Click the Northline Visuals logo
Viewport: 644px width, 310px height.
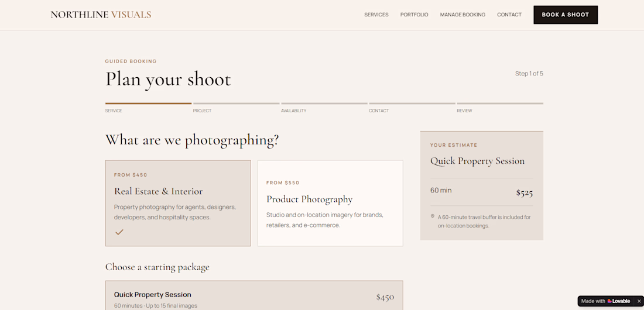click(x=101, y=15)
